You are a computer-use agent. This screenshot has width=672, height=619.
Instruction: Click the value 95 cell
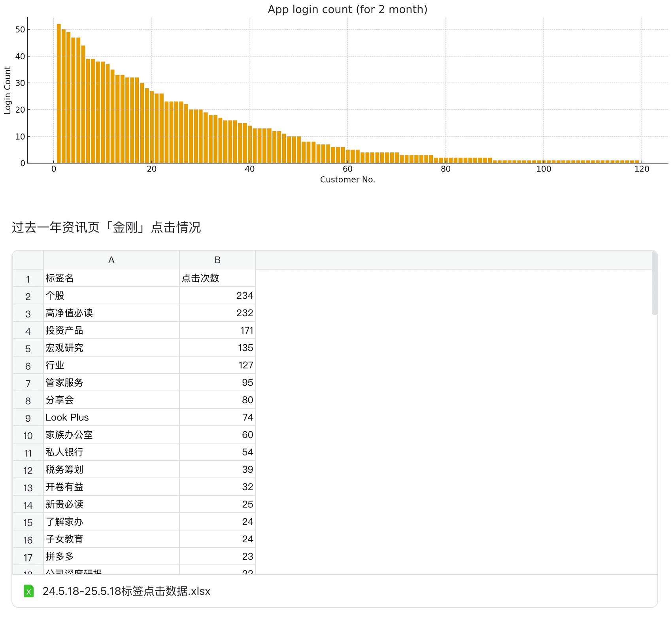tap(217, 383)
